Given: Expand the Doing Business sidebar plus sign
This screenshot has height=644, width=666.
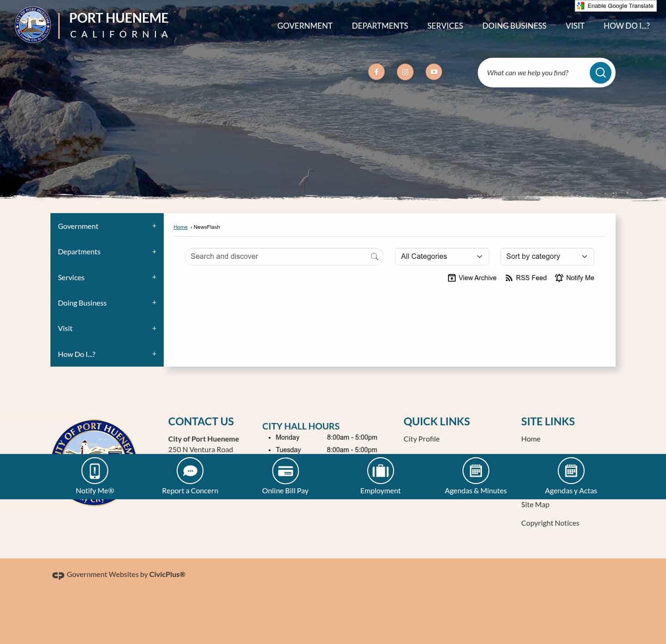Looking at the screenshot, I should 154,303.
